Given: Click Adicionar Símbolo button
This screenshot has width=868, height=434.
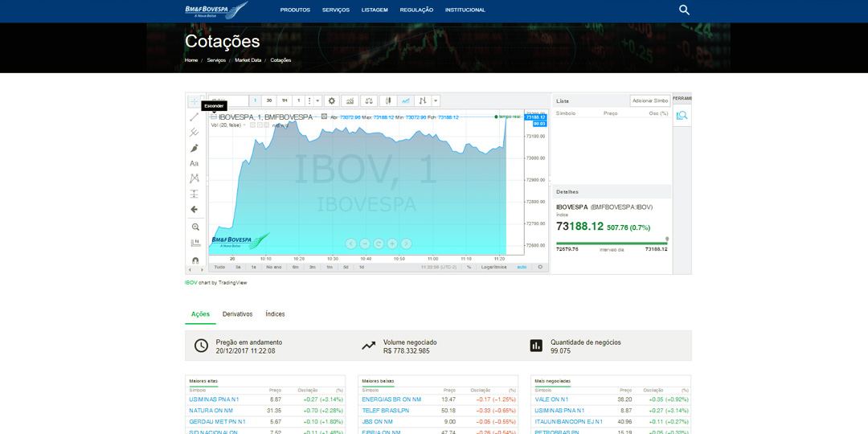Looking at the screenshot, I should tap(650, 100).
